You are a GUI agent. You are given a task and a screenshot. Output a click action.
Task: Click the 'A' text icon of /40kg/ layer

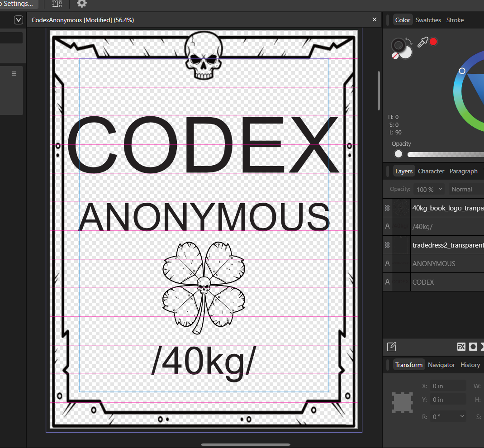[x=387, y=227]
